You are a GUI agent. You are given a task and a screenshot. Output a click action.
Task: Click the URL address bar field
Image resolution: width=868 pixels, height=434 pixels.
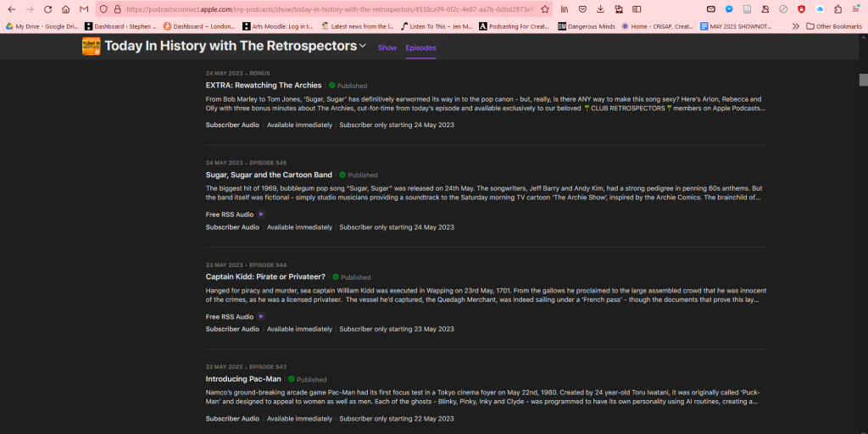(x=330, y=9)
